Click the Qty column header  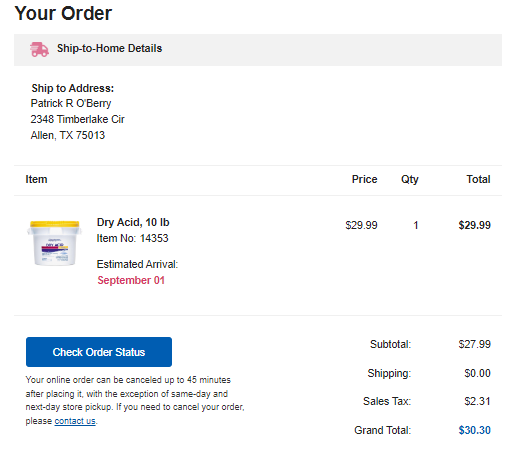pyautogui.click(x=410, y=179)
